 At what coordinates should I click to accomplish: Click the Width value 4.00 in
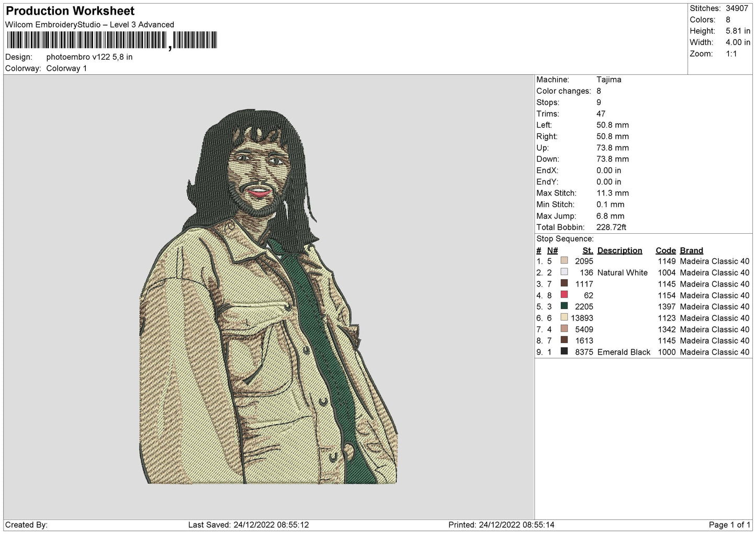tap(738, 42)
